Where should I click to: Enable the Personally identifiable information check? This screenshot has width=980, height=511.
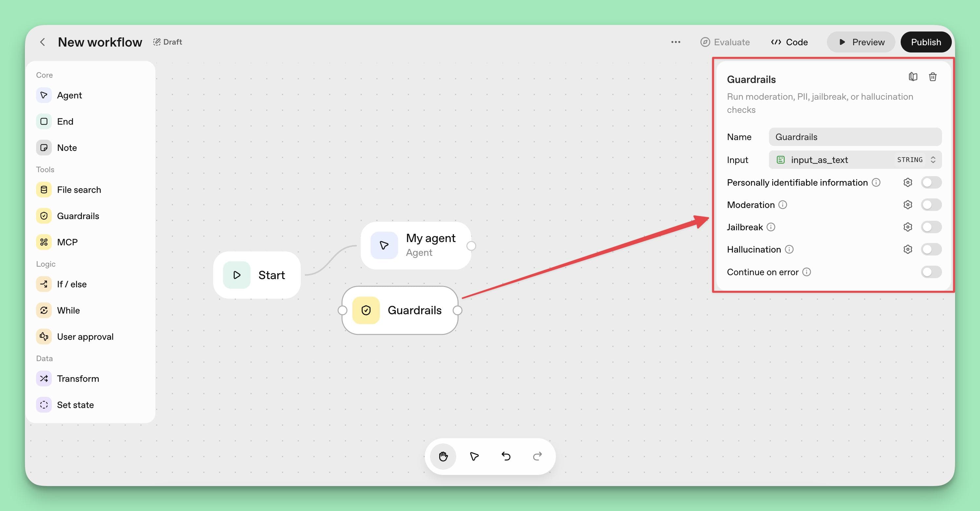point(931,182)
